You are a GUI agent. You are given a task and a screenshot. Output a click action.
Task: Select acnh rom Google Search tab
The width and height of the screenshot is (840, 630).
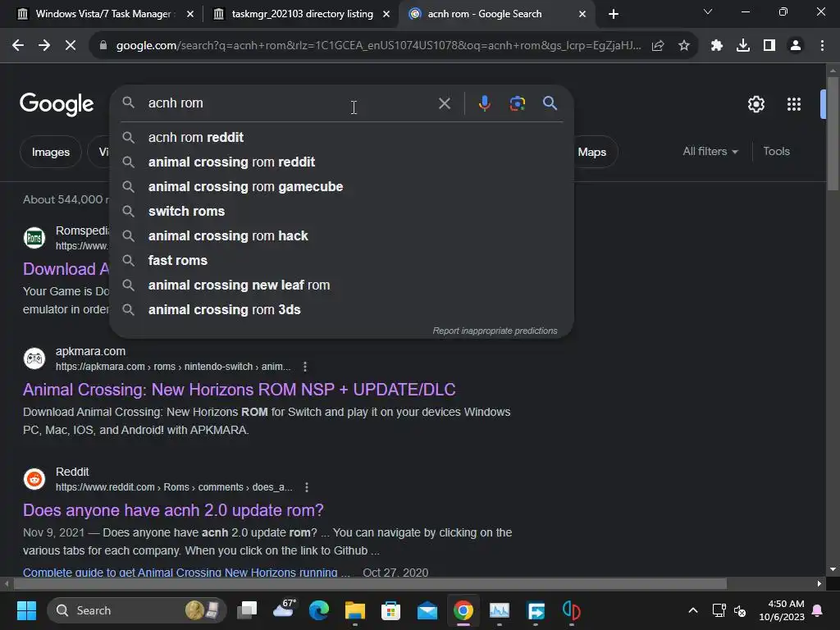(x=484, y=14)
